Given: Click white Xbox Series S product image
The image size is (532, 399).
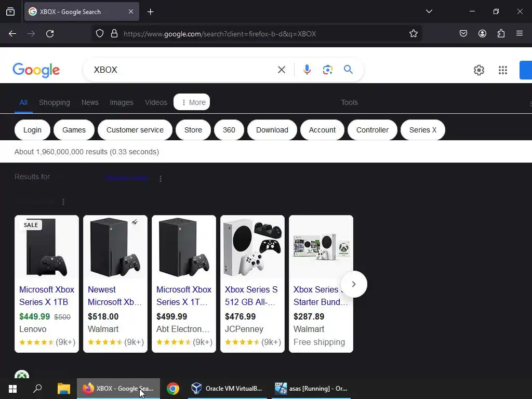Looking at the screenshot, I should 252,248.
